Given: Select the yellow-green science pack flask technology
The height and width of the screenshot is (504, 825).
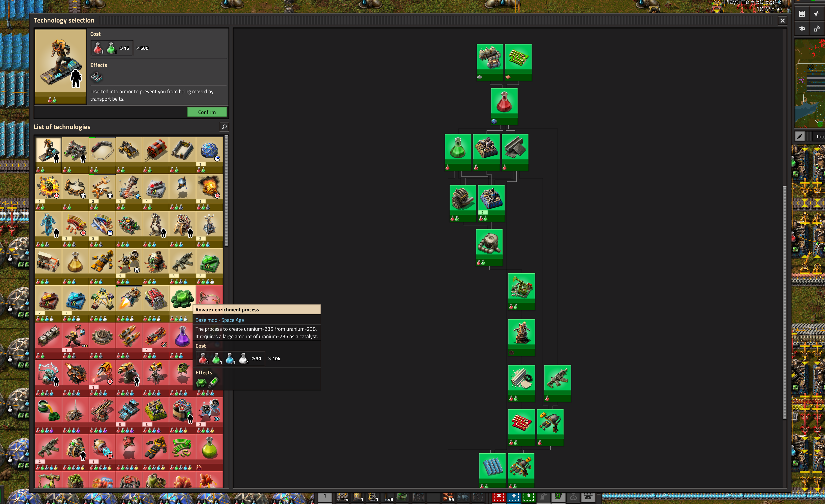Looking at the screenshot, I should point(209,452).
